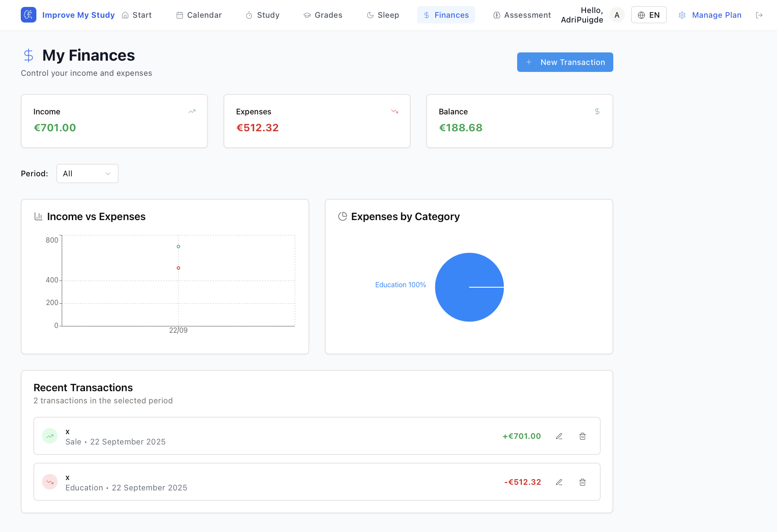Click the blue Education pie chart slice

coord(469,287)
